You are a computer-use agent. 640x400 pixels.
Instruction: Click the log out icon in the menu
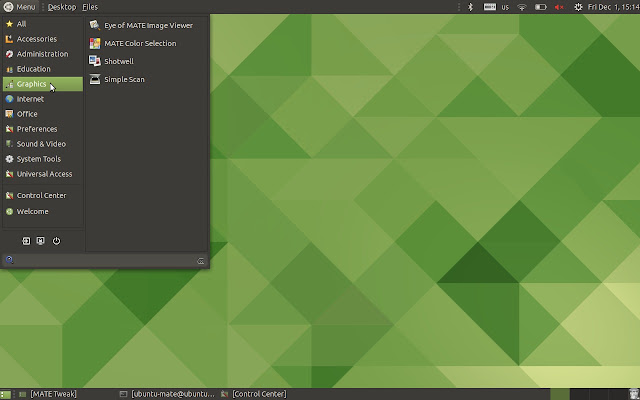[x=26, y=241]
